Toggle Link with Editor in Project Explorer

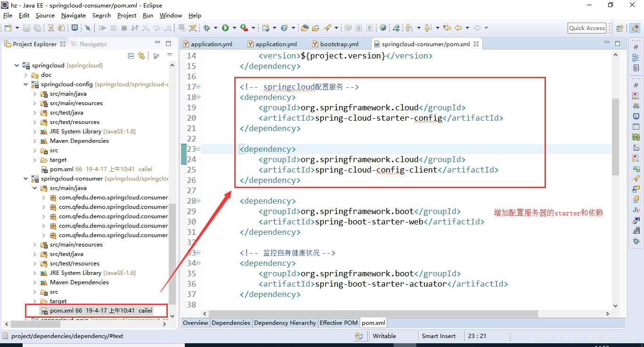141,56
